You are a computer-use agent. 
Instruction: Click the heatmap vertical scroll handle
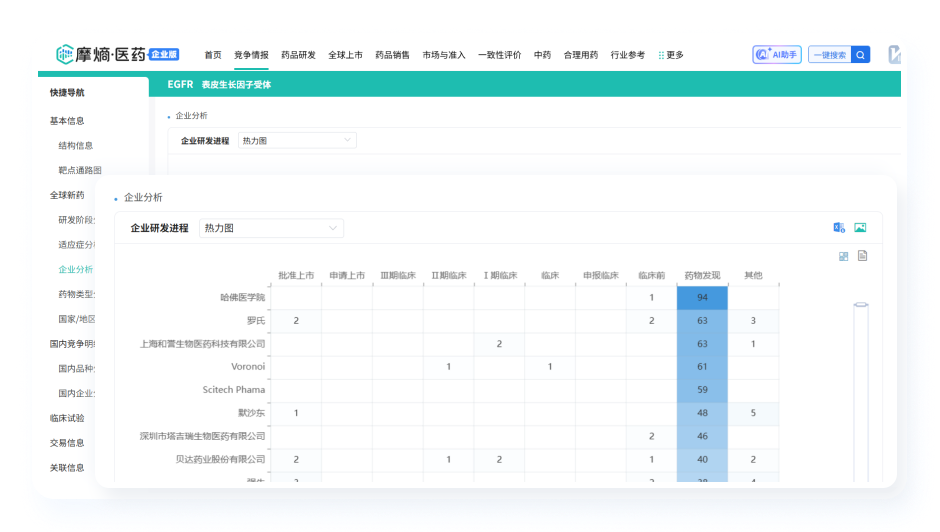point(861,305)
